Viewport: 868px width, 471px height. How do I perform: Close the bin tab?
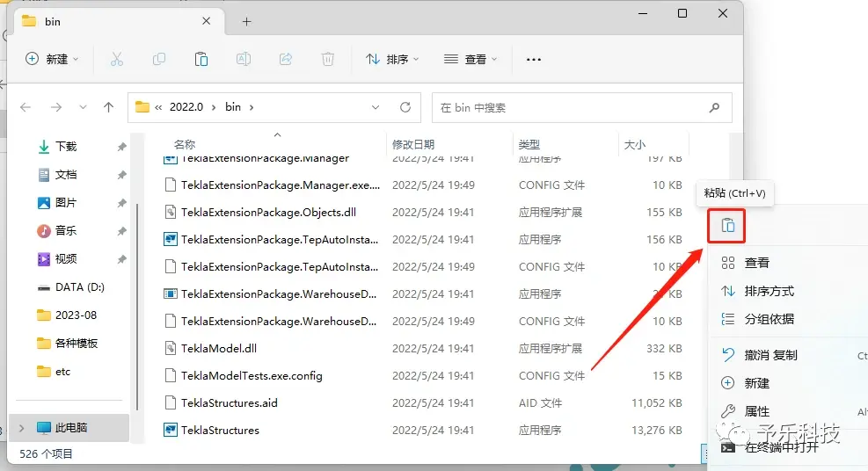coord(206,21)
